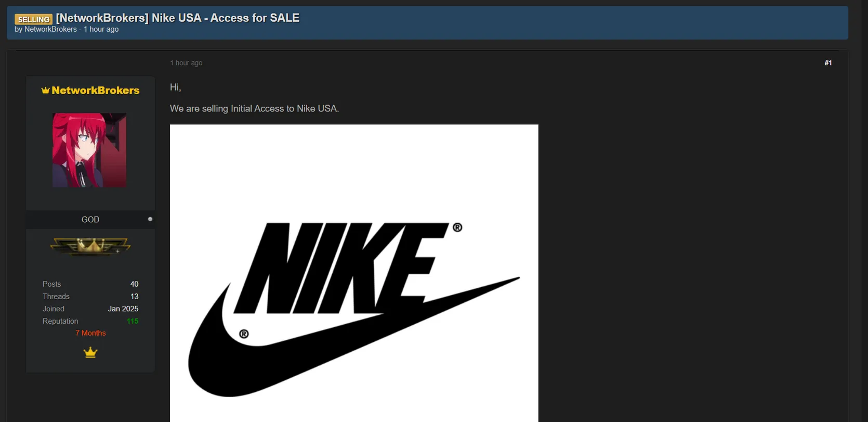Click NetworkBrokers author link under thread title
This screenshot has height=422, width=868.
tap(50, 29)
